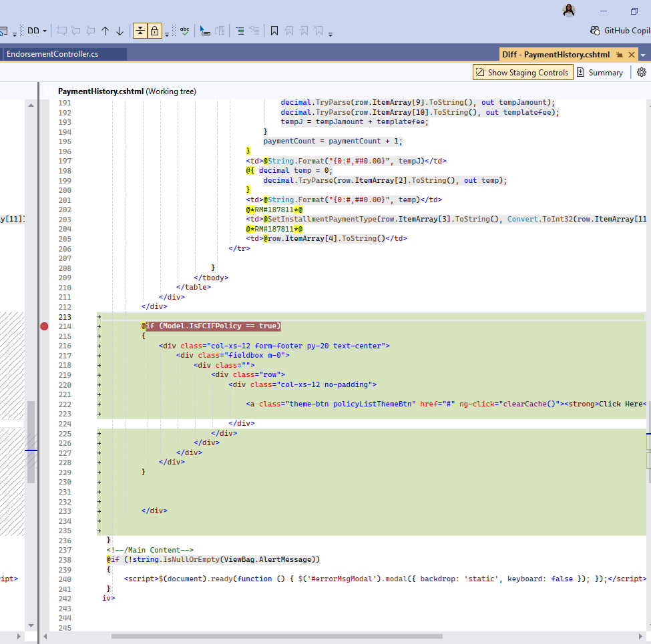Click the spell checker abc icon
This screenshot has width=651, height=644.
click(184, 31)
